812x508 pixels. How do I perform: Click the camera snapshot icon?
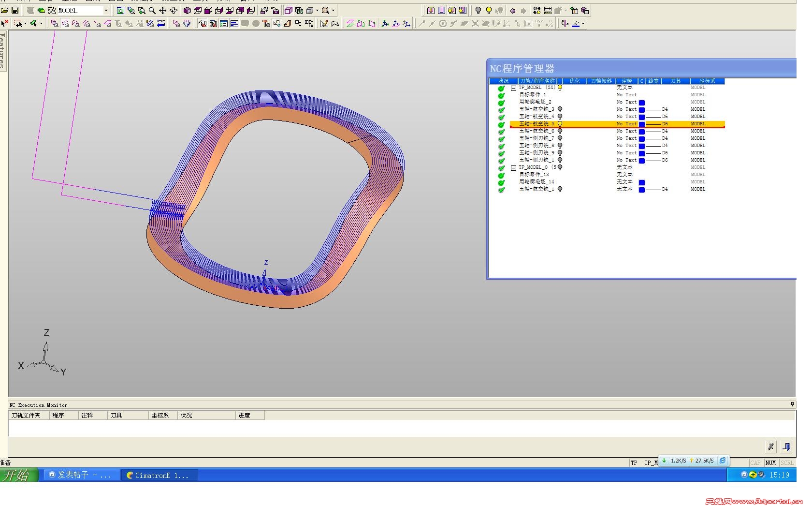click(x=275, y=10)
